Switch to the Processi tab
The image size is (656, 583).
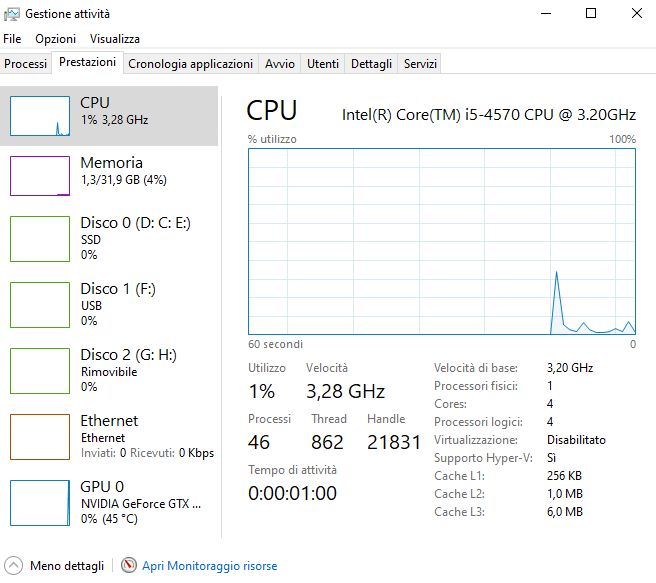25,64
